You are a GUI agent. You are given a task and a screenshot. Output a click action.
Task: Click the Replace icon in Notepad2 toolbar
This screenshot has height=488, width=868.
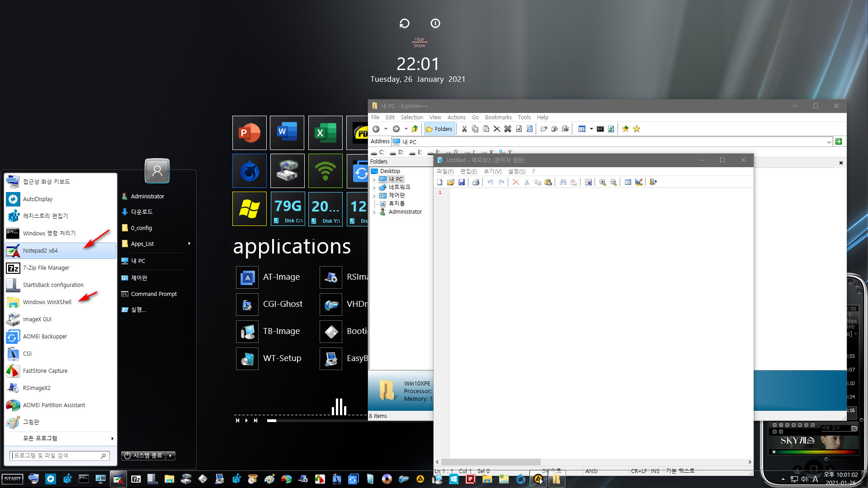[x=574, y=182]
